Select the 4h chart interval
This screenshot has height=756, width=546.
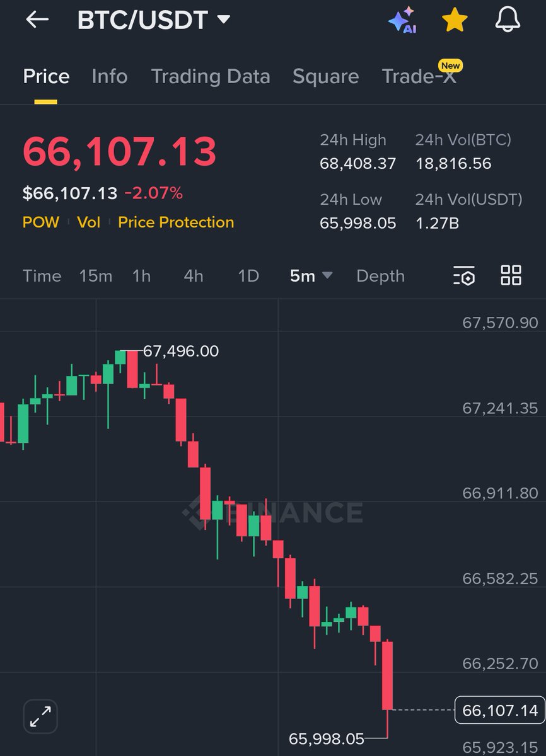click(x=194, y=276)
